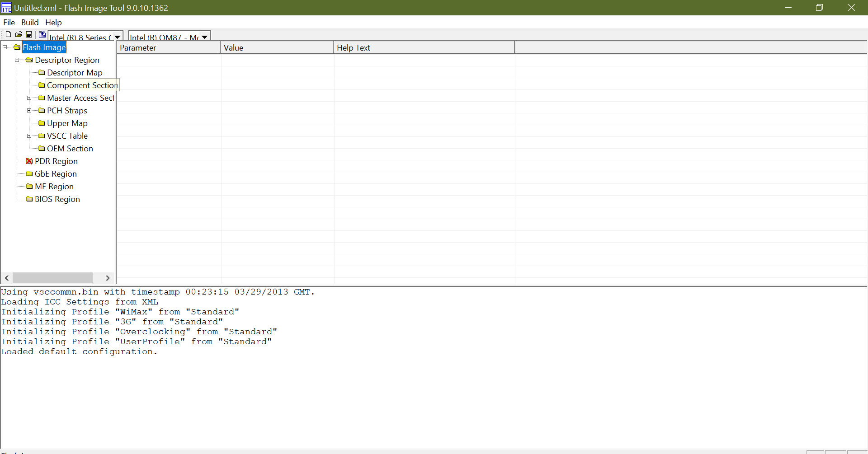This screenshot has height=454, width=868.
Task: Click the GbE Region folder icon
Action: (29, 174)
